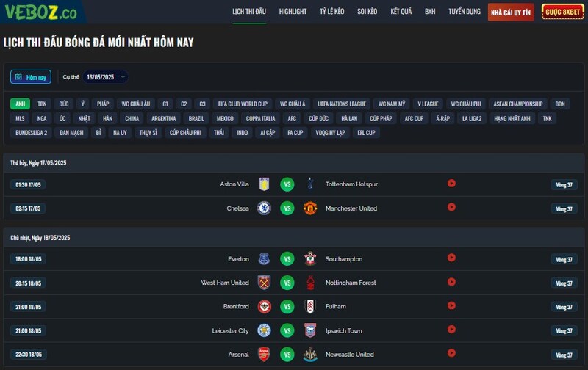This screenshot has height=370, width=588.
Task: Play live stream for Brentford match
Action: (x=451, y=305)
